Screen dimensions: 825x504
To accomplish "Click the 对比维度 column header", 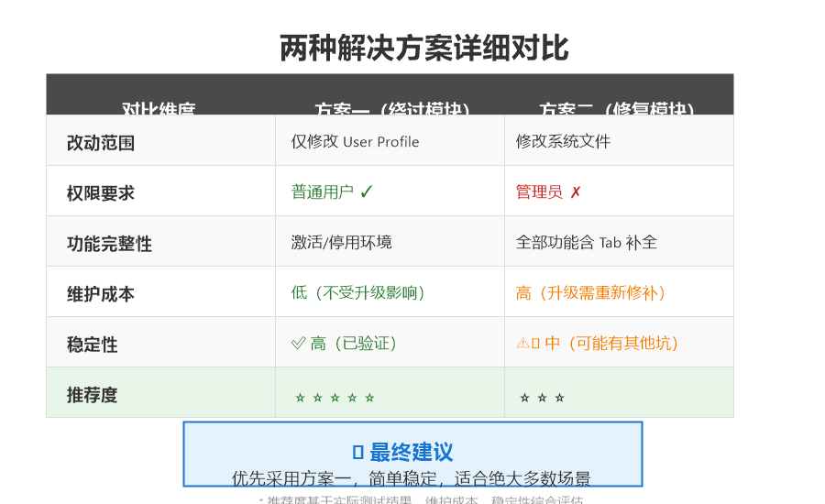I will tap(159, 108).
